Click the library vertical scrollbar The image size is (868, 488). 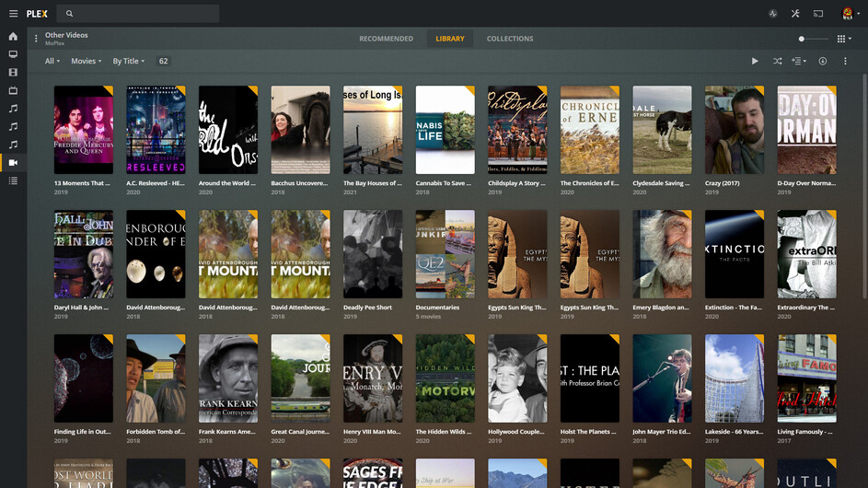[x=864, y=186]
